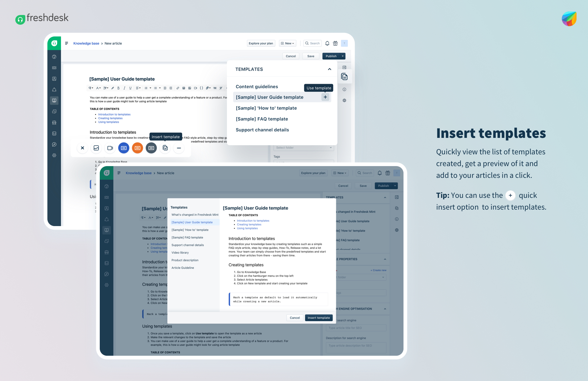Click the 'Insert template' button
Screen dimensions: 588x381
pos(319,317)
